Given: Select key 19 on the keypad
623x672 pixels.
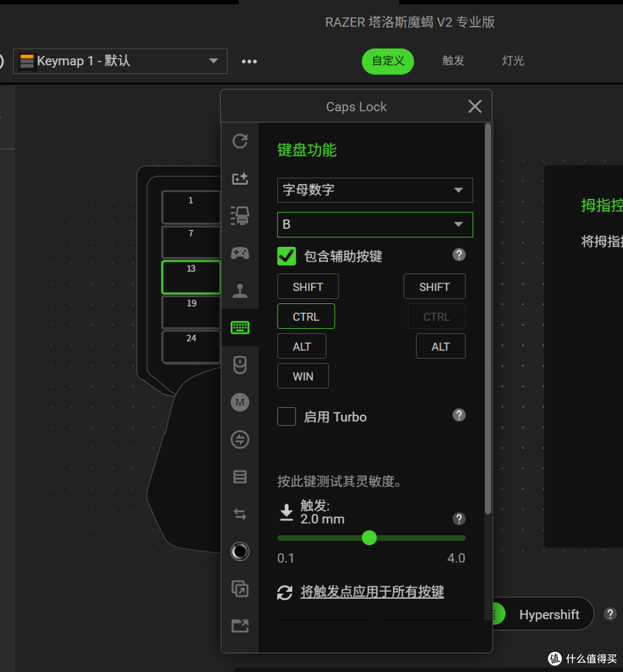Looking at the screenshot, I should 191,312.
